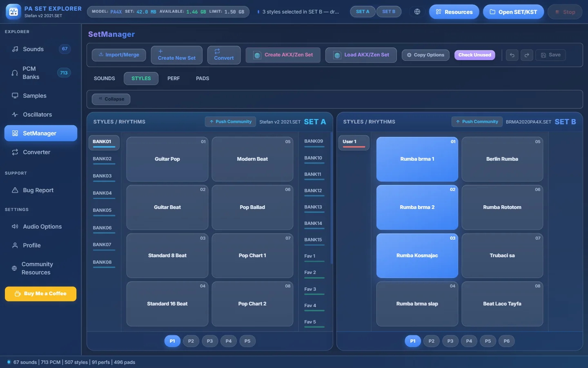Click Create AKX/Zen Set

[283, 55]
